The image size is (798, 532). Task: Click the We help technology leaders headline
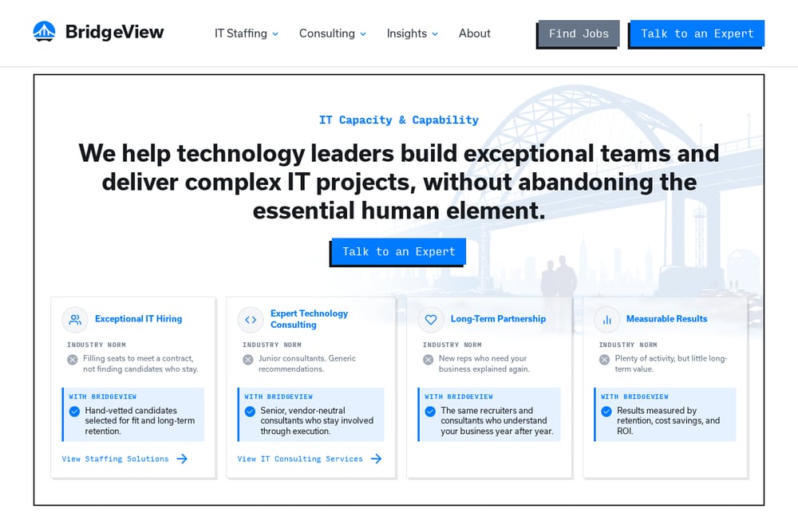point(398,182)
